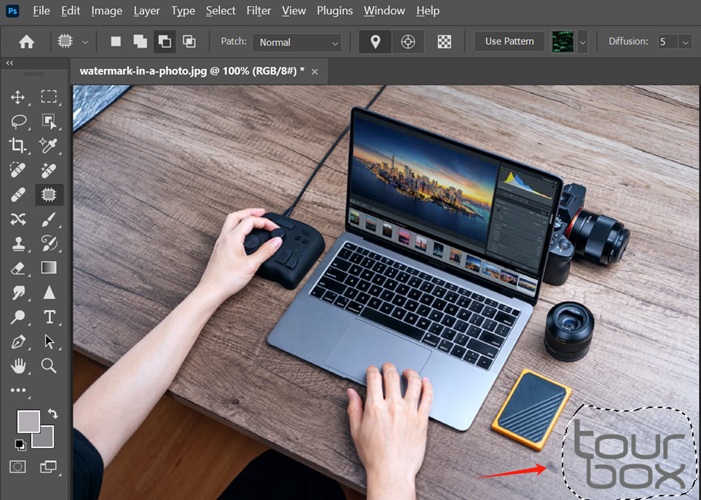Click the Use Pattern button

coord(509,42)
